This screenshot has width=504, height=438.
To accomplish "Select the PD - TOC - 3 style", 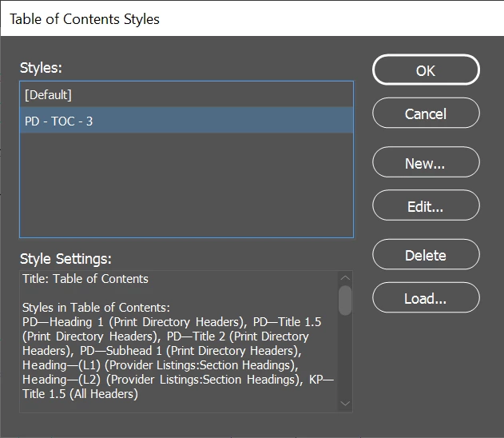I will 186,121.
